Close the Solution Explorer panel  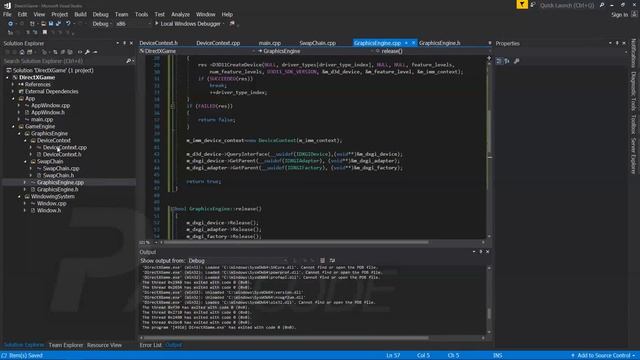click(131, 43)
